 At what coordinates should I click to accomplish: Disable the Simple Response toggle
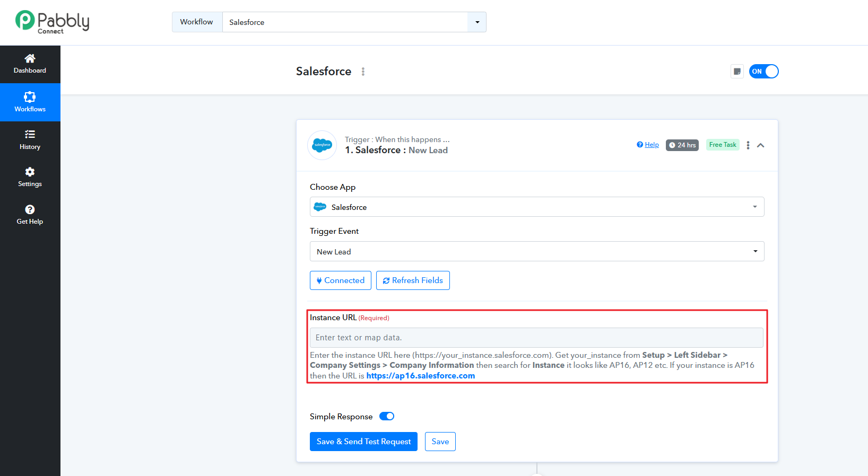point(387,417)
